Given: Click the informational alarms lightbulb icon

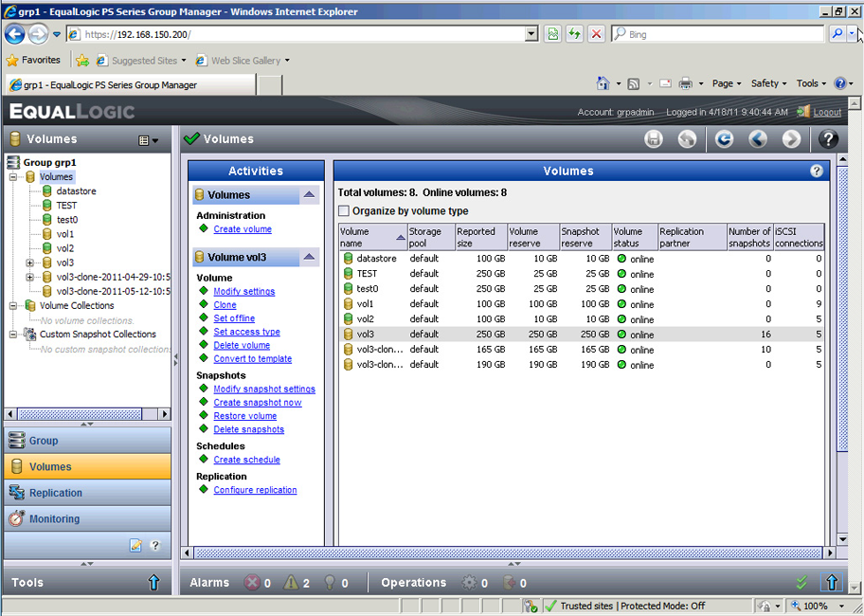Looking at the screenshot, I should pos(330,583).
